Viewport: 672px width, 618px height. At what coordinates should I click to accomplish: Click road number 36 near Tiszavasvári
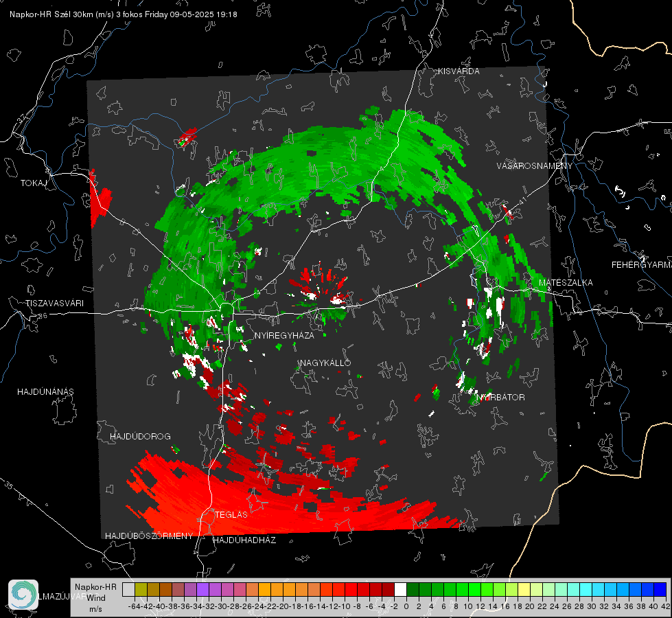pyautogui.click(x=43, y=315)
